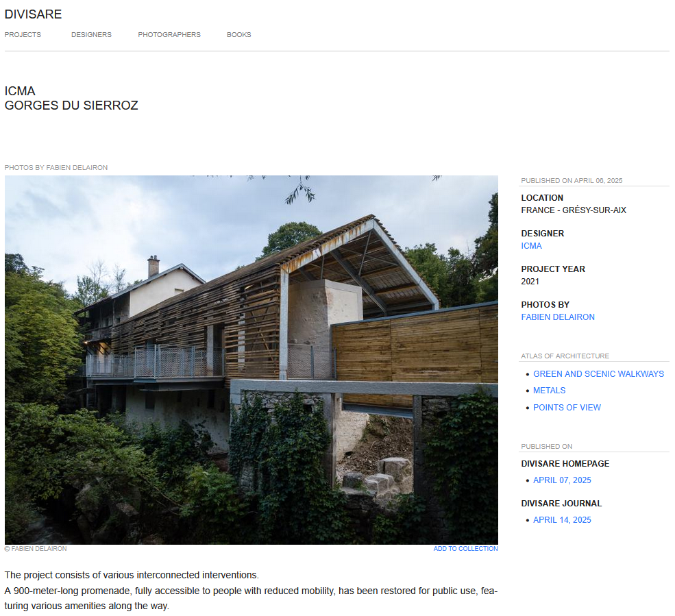
Task: Click the project description paragraph
Action: pyautogui.click(x=251, y=590)
